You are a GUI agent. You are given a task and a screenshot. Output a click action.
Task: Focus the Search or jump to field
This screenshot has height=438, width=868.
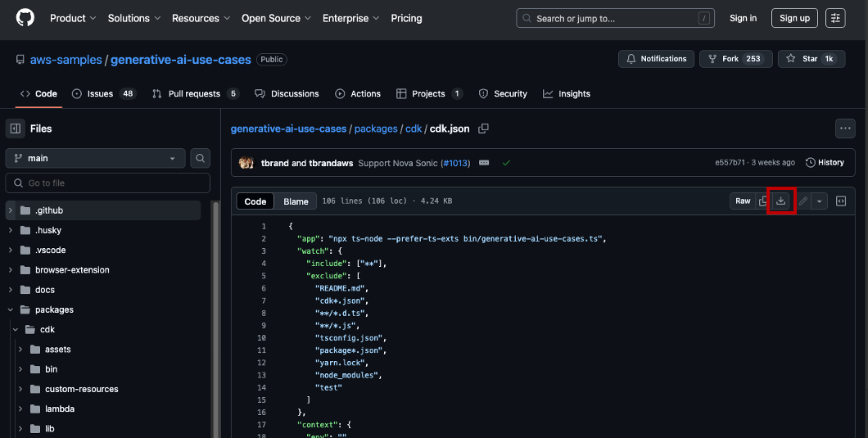[x=615, y=18]
